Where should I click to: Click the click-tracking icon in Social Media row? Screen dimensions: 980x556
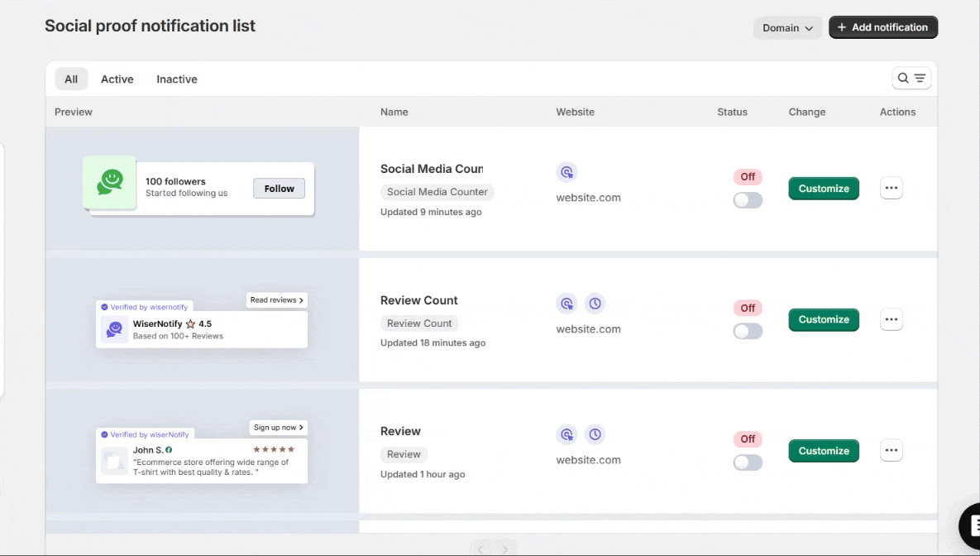pos(566,172)
